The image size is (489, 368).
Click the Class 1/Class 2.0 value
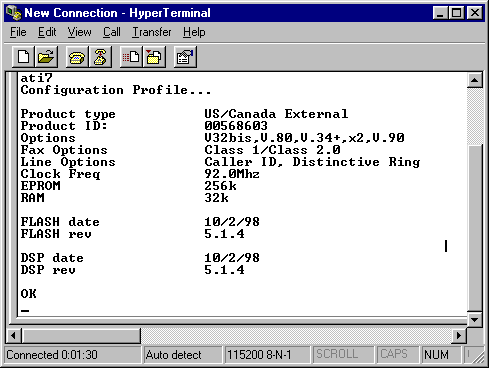pyautogui.click(x=272, y=150)
